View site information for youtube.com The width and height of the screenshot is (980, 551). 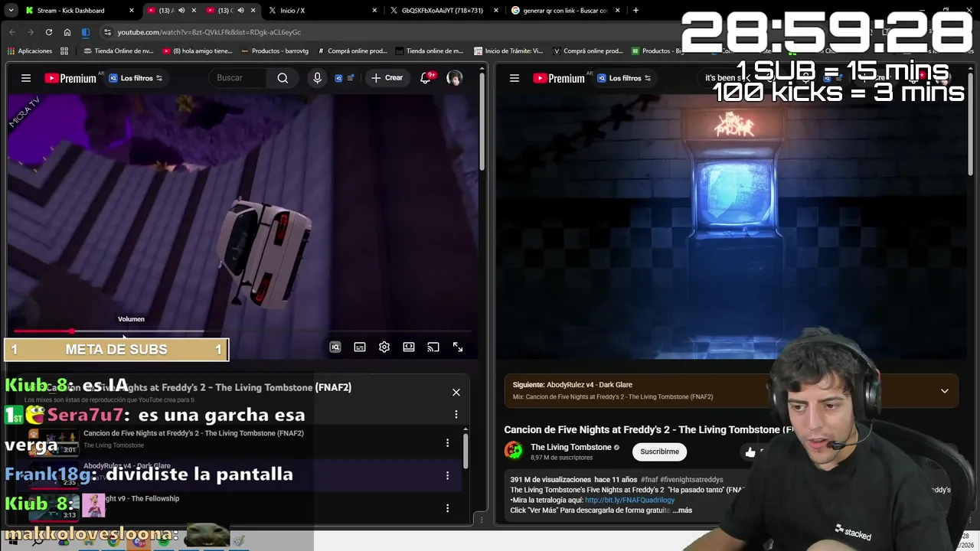107,32
